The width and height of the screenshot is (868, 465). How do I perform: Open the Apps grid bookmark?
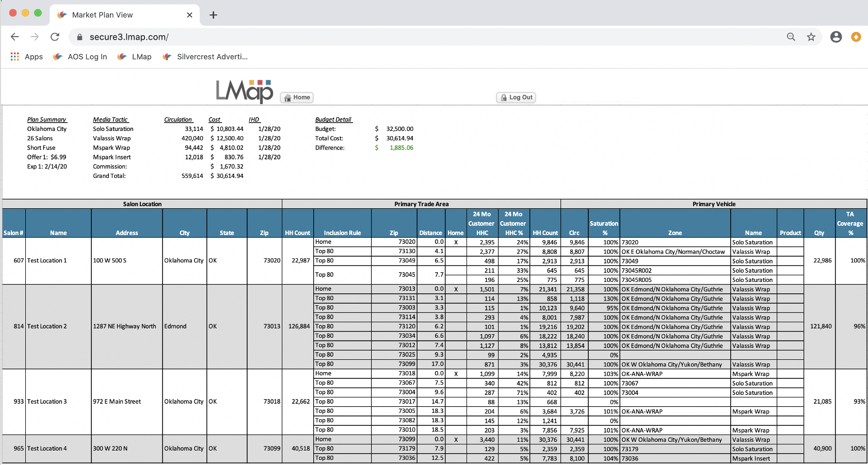tap(27, 57)
